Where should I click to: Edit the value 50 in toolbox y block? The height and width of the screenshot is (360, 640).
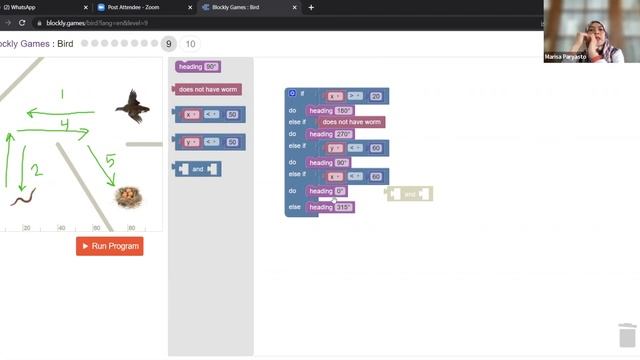coord(232,142)
